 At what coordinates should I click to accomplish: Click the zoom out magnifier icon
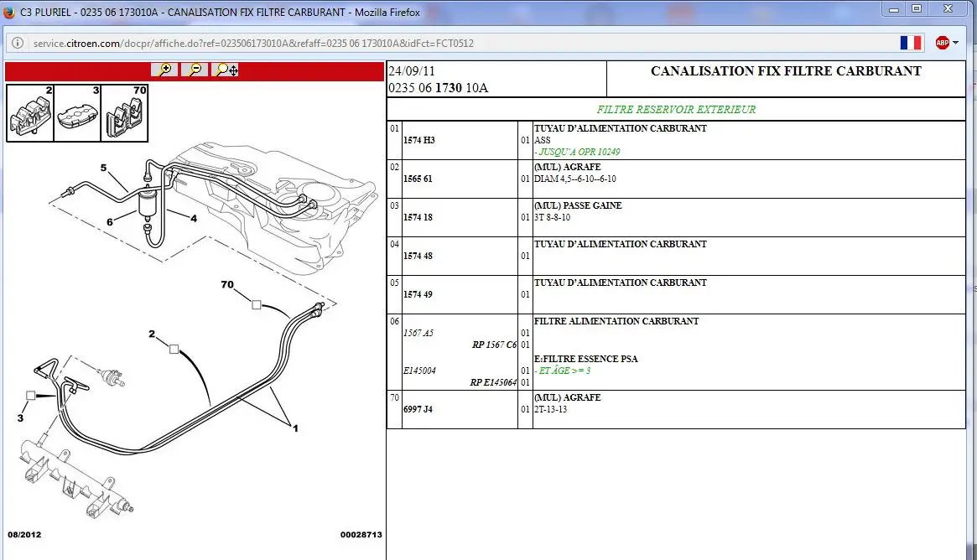195,70
